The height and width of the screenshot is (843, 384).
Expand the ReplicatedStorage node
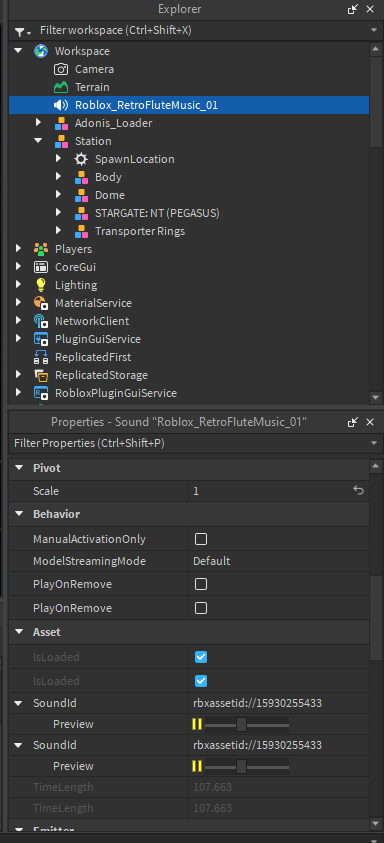click(x=18, y=375)
